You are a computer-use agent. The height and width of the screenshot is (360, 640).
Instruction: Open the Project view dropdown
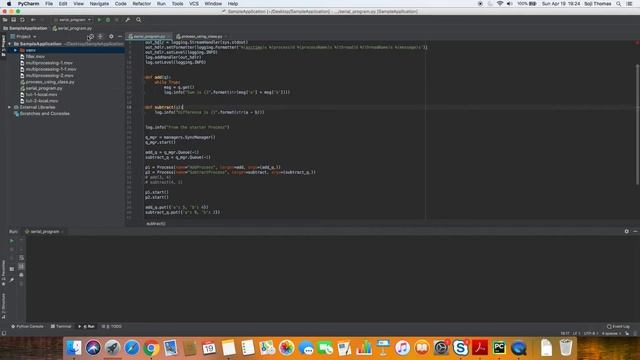[x=24, y=37]
